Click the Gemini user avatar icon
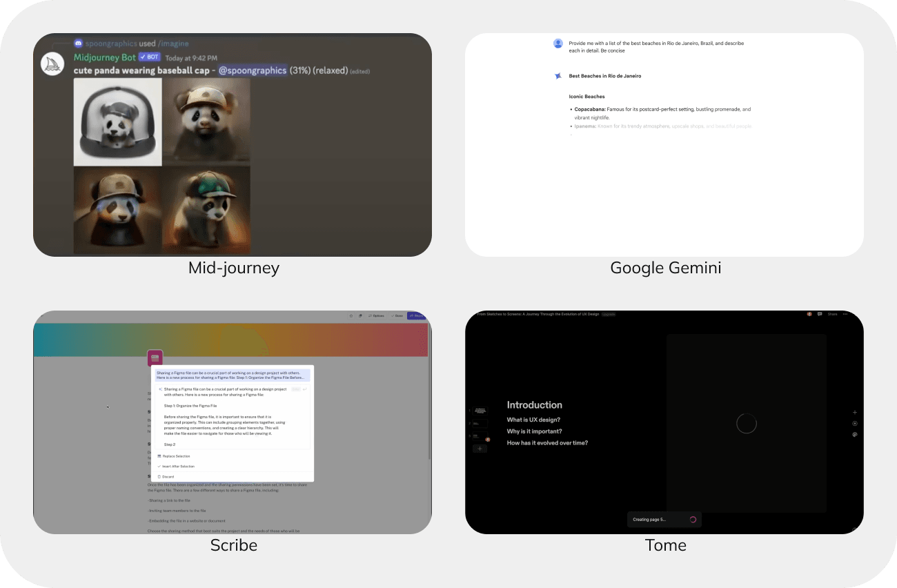This screenshot has width=897, height=588. [558, 43]
